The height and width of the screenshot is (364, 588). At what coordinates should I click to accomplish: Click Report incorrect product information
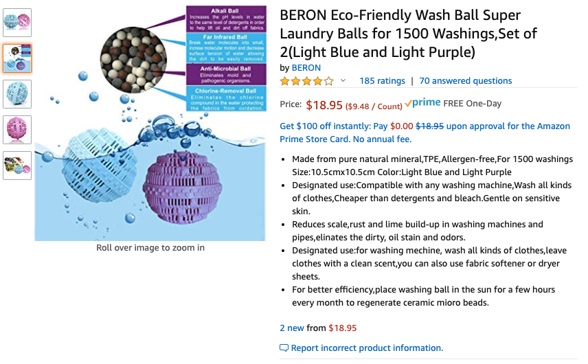pos(367,348)
